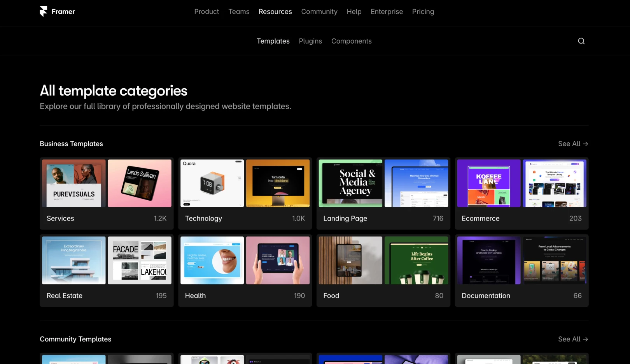630x364 pixels.
Task: Open the search magnifier icon
Action: [x=581, y=41]
